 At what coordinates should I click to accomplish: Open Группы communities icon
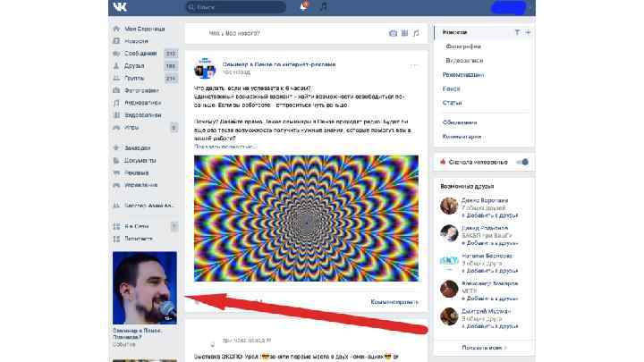click(116, 78)
